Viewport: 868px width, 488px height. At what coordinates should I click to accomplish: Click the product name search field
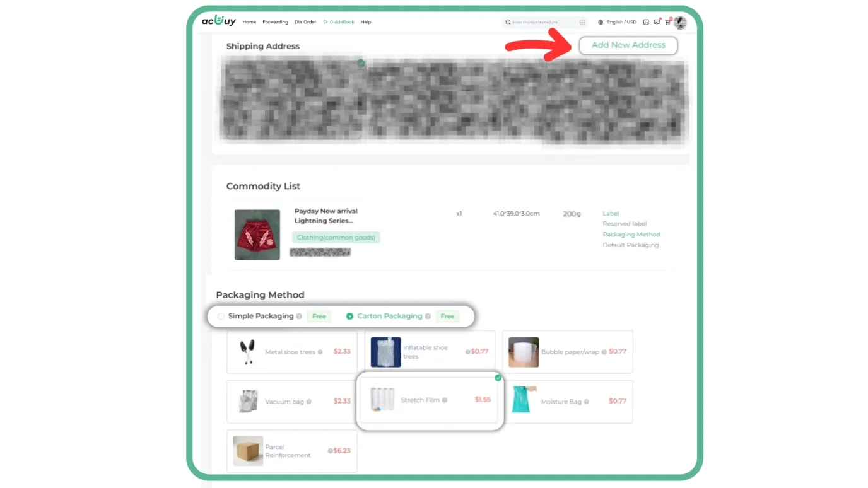pyautogui.click(x=542, y=22)
